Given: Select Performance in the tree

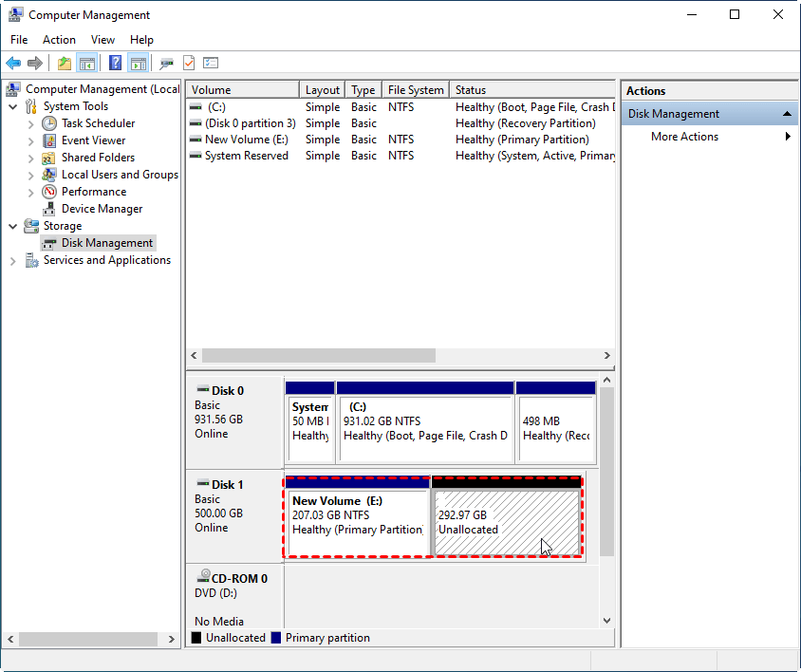Looking at the screenshot, I should click(94, 192).
